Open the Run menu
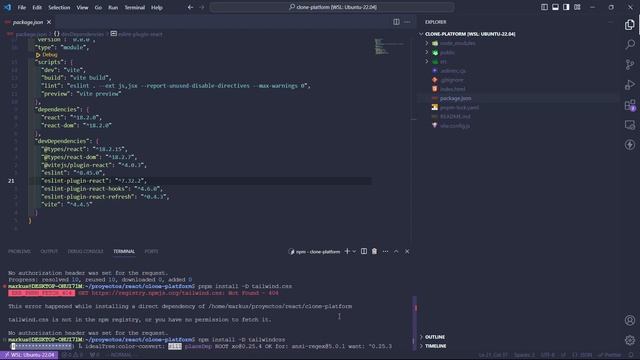The width and height of the screenshot is (640, 360). [x=113, y=7]
